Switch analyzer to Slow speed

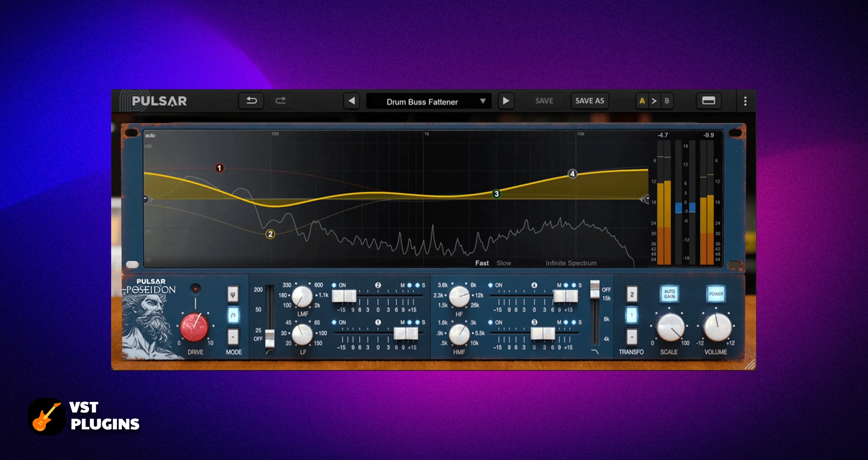tap(504, 263)
